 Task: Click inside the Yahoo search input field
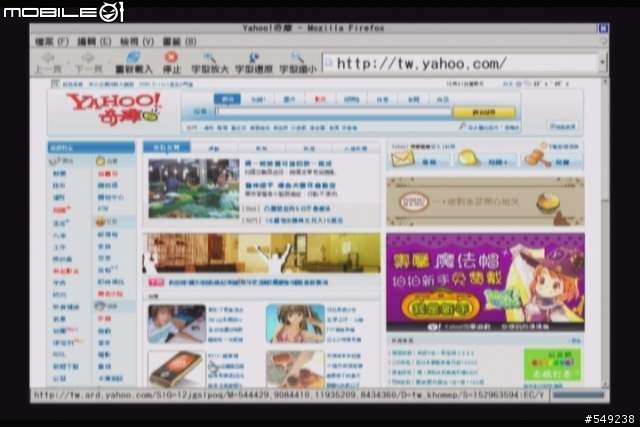coord(333,112)
